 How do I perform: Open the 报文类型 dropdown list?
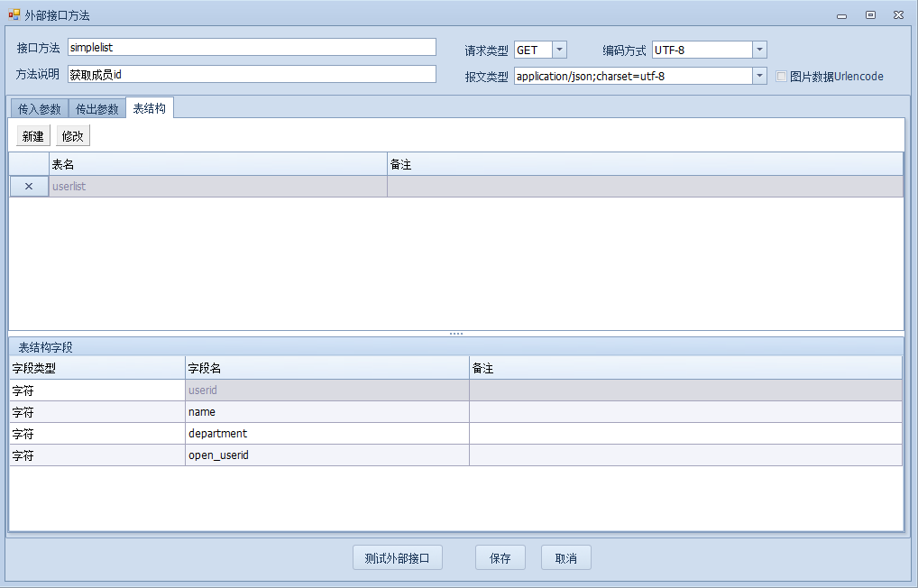click(759, 77)
